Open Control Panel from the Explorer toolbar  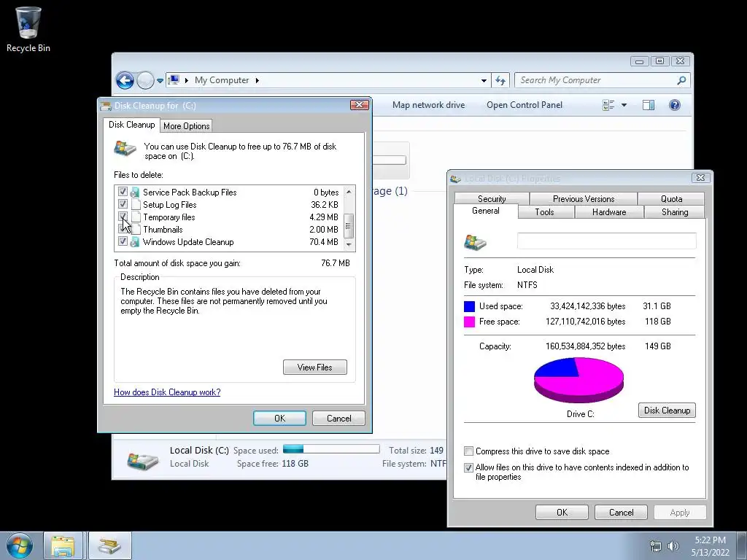click(524, 105)
